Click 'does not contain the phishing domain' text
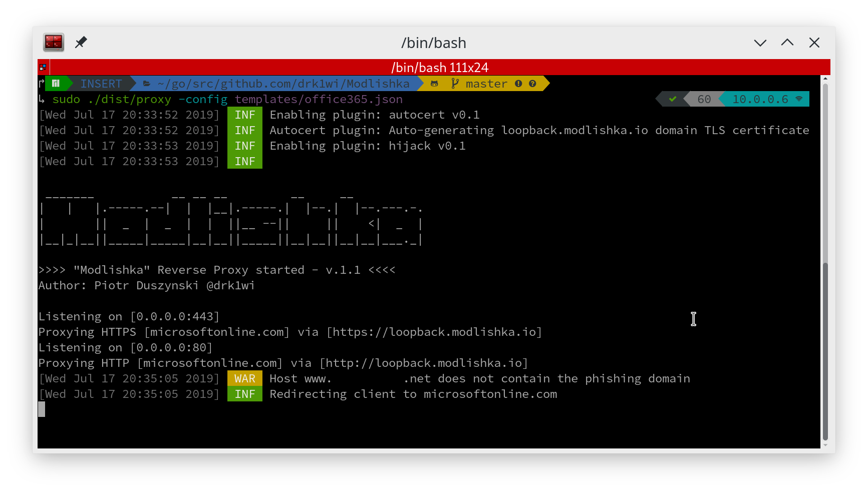Screen dimensions: 868x492 click(564, 378)
